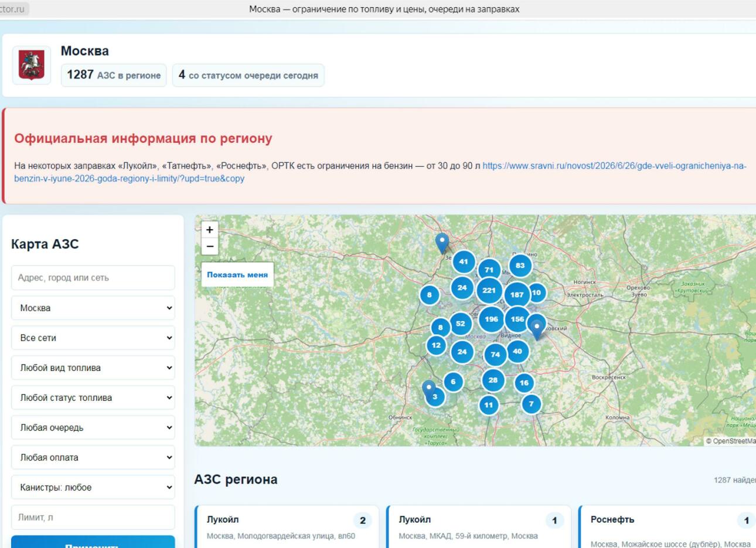This screenshot has width=756, height=548.
Task: Open map cluster marker 196
Action: 491,319
